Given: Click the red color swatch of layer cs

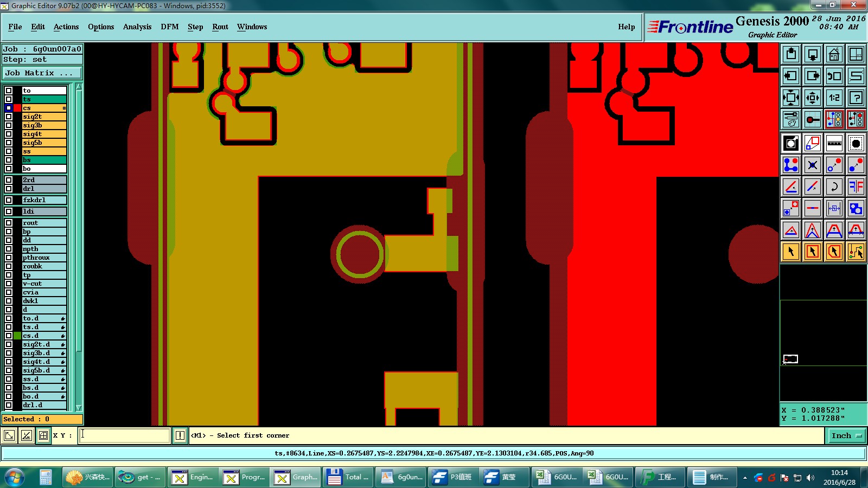Looking at the screenshot, I should [17, 108].
